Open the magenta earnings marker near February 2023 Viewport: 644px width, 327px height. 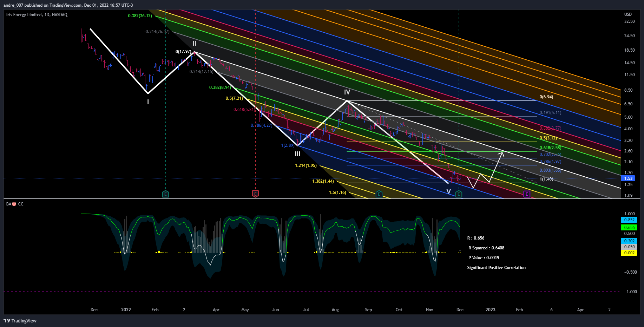(527, 194)
